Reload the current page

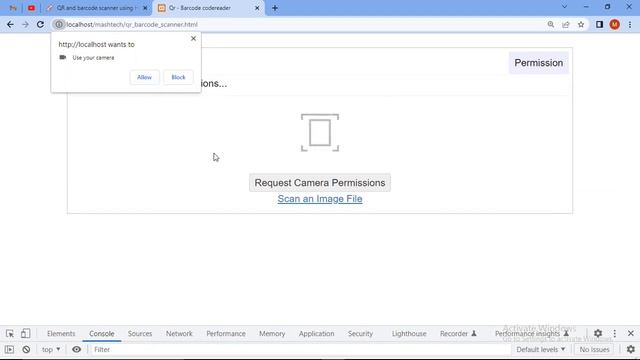point(40,24)
